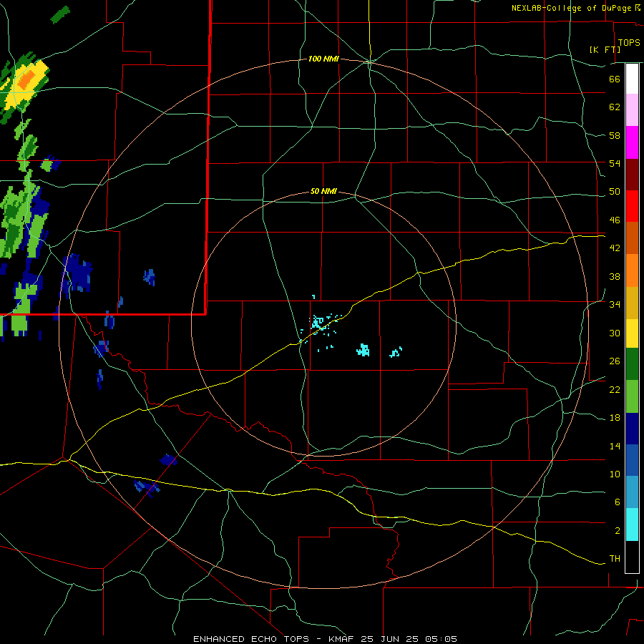This screenshot has width=644, height=644.
Task: Click the light pink swatch in the color scale
Action: pos(632,110)
